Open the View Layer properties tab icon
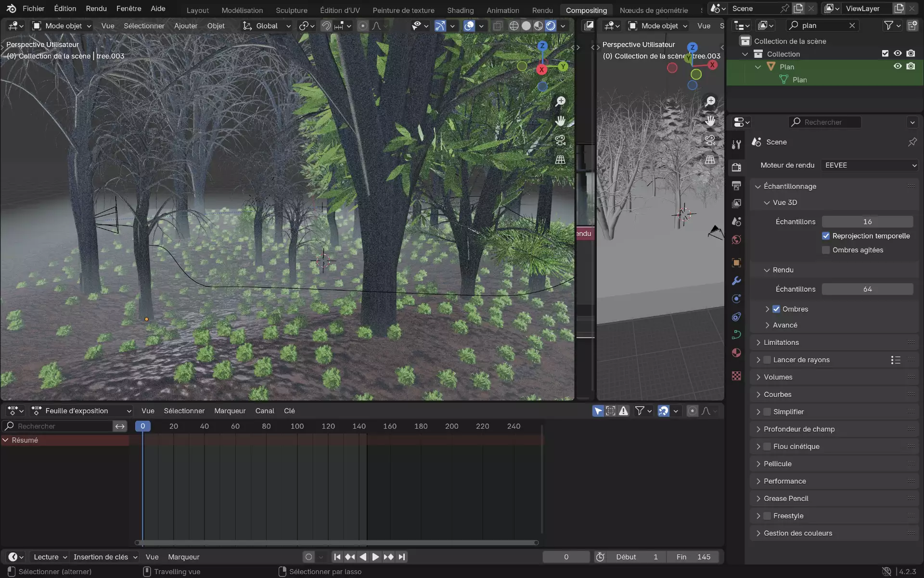Viewport: 924px width, 578px height. tap(736, 203)
